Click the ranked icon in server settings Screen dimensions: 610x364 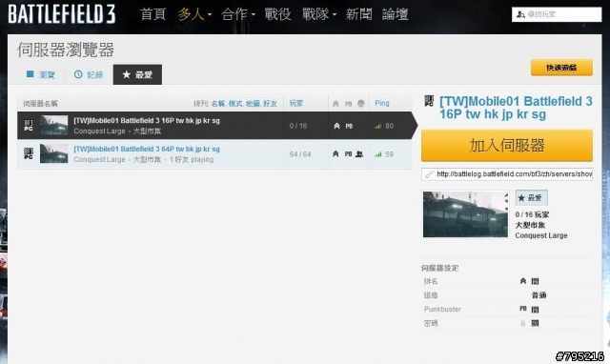523,281
